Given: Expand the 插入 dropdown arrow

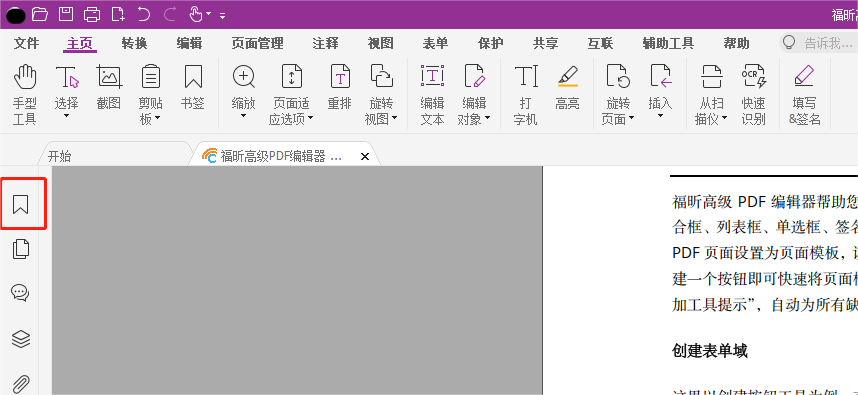Looking at the screenshot, I should pos(660,115).
